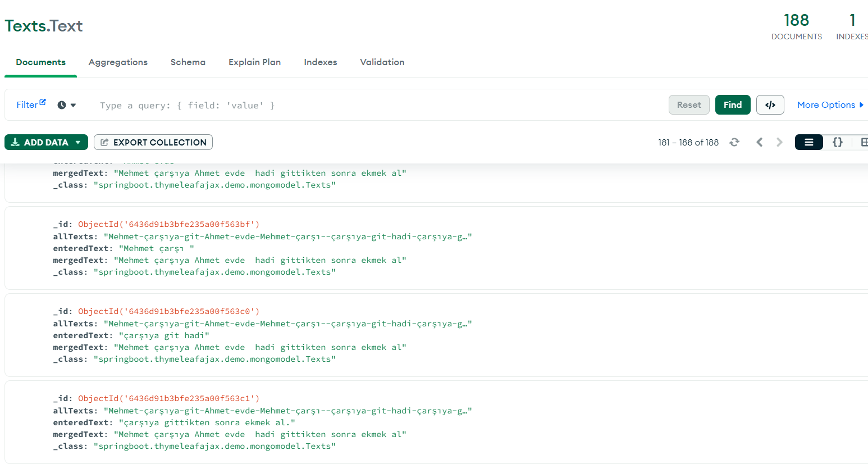Toggle the code export button
The width and height of the screenshot is (868, 473).
click(x=770, y=105)
